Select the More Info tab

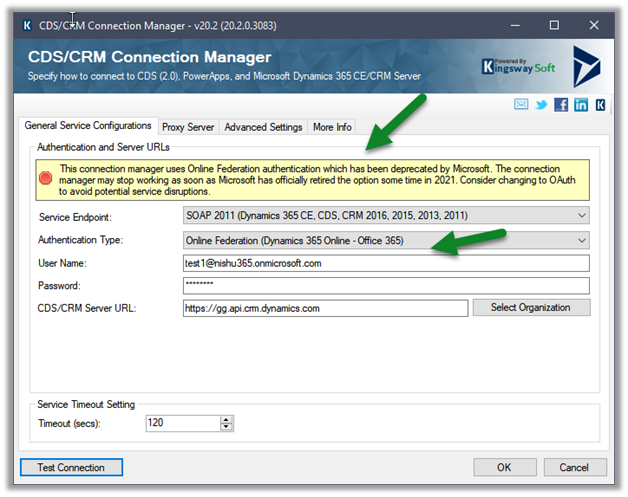click(331, 127)
